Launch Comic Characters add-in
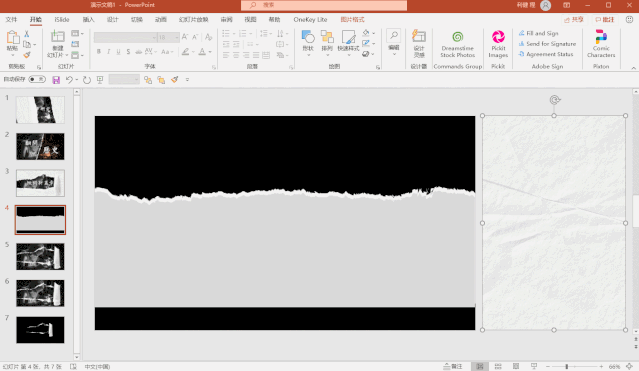This screenshot has height=371, width=639. [x=601, y=44]
